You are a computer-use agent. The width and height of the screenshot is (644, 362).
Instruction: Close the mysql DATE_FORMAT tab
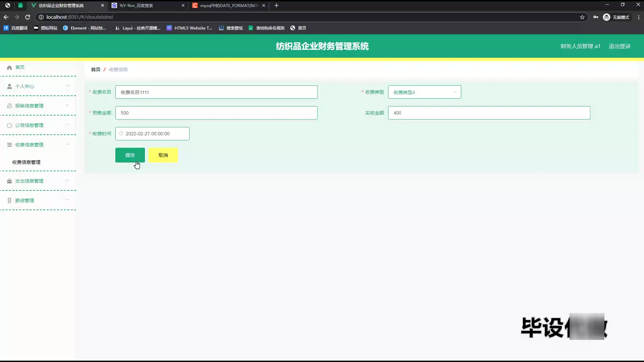pos(264,5)
